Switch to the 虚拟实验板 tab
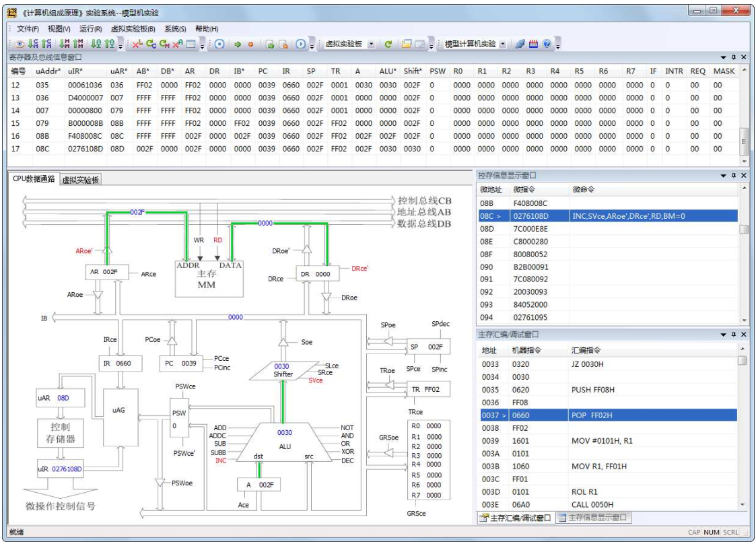Image resolution: width=756 pixels, height=546 pixels. [81, 179]
